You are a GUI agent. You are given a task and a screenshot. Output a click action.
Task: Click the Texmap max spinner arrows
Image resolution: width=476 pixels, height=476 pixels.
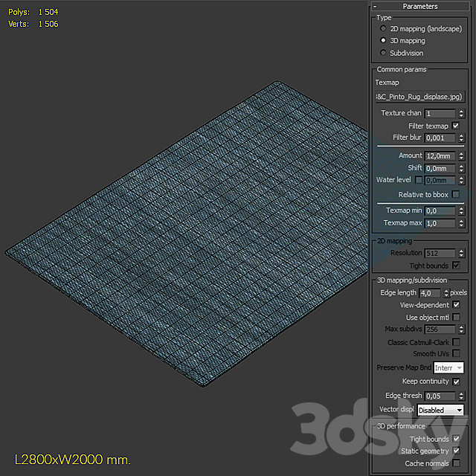(461, 223)
